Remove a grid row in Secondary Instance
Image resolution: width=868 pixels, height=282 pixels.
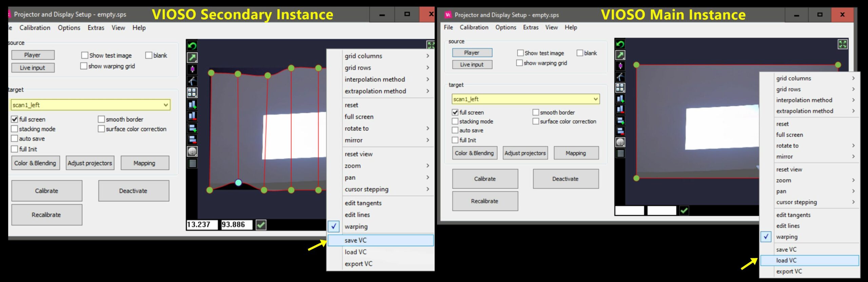(192, 139)
